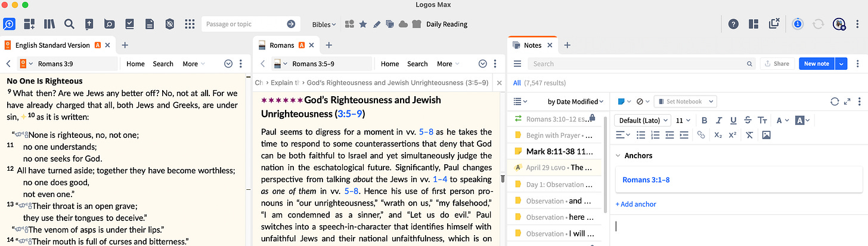Open the notifications badge showing 1
Screen dimensions: 868x246
click(x=798, y=24)
